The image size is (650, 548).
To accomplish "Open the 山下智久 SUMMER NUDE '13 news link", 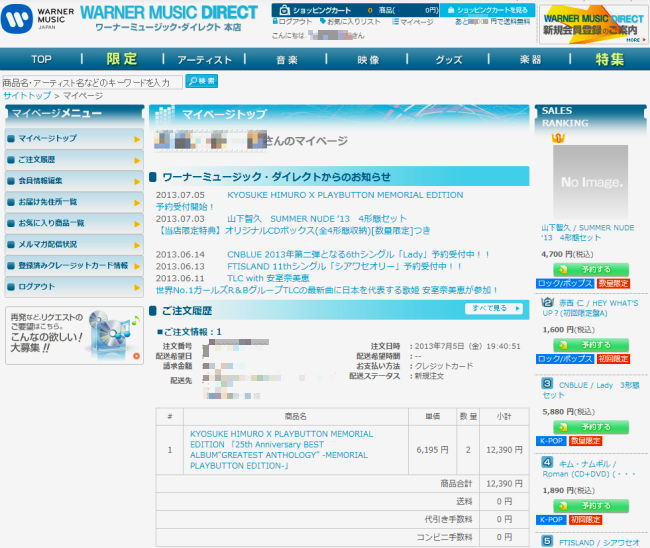I will coord(317,218).
